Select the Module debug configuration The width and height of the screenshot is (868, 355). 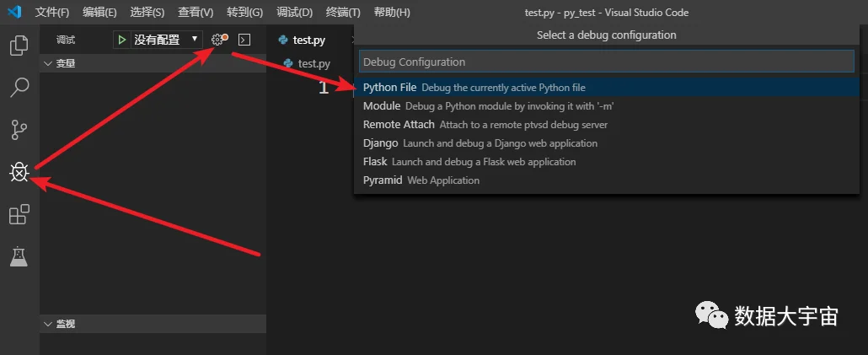click(606, 105)
